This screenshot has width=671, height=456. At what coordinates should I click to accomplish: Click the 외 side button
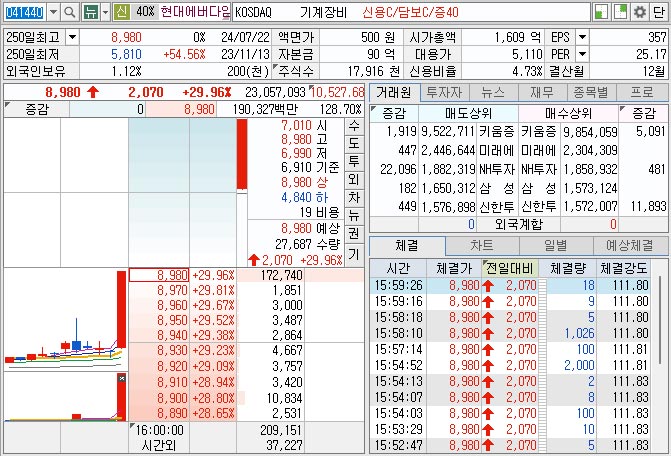[354, 180]
